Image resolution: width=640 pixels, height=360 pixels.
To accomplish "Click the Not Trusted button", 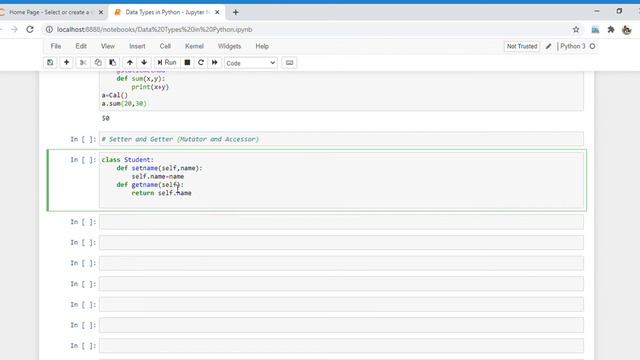I will [x=522, y=47].
